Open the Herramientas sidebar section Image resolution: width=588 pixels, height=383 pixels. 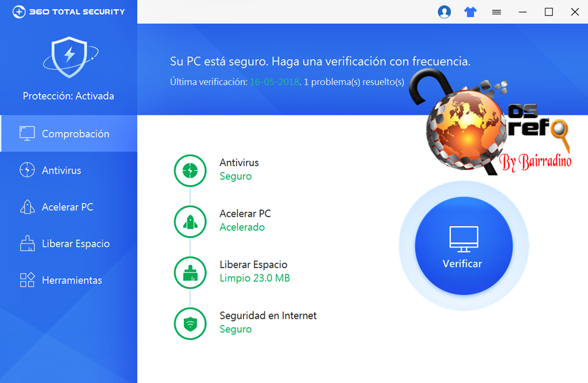[69, 280]
